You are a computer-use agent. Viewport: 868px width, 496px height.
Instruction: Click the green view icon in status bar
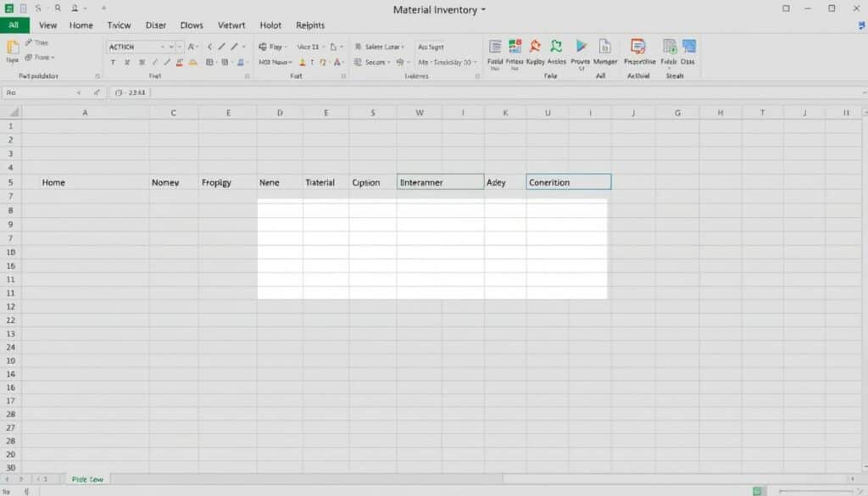point(757,491)
